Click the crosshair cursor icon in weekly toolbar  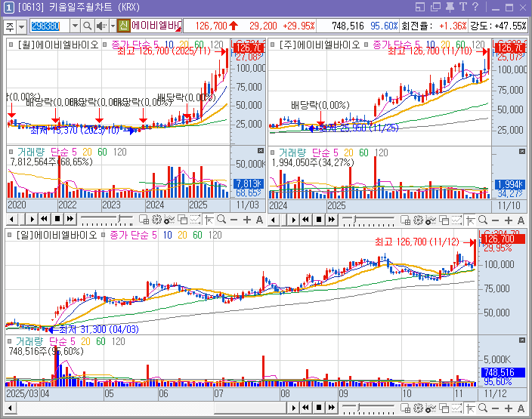470,220
